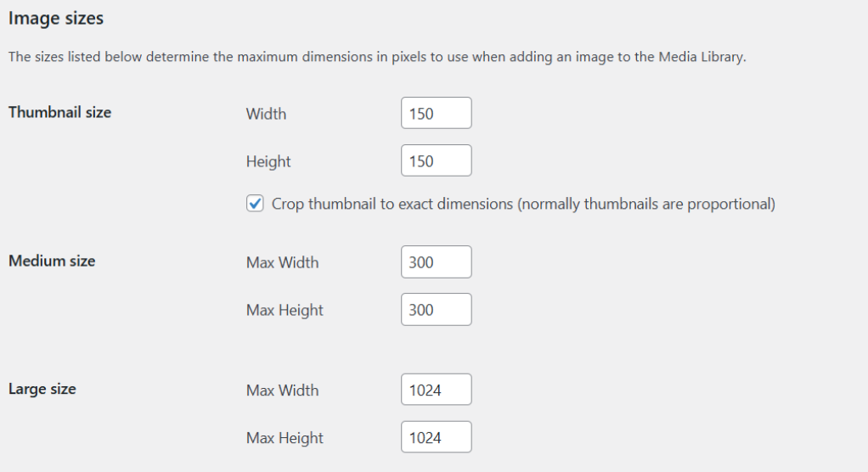Click the Media Library description sentence

(x=377, y=58)
